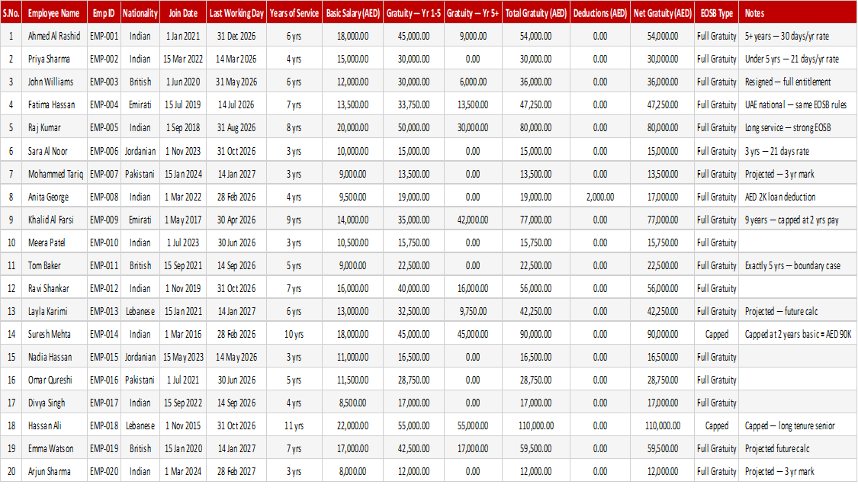Select the Gratuity — Yr 1-5 header
The width and height of the screenshot is (858, 504).
(413, 13)
